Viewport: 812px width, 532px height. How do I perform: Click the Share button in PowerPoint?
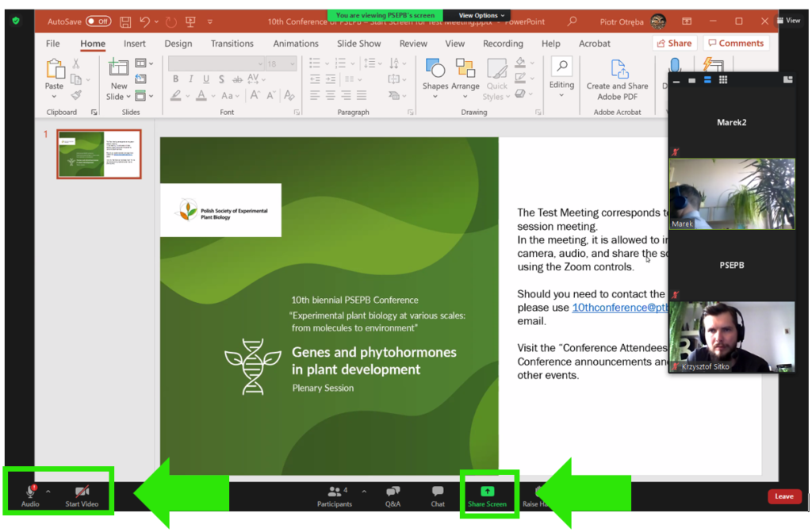(674, 43)
